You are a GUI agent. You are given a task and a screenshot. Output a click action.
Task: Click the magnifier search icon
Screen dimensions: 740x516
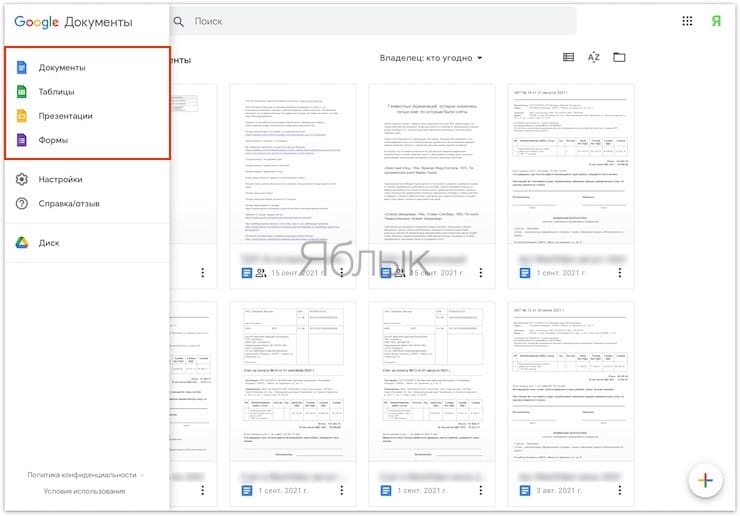pos(178,22)
